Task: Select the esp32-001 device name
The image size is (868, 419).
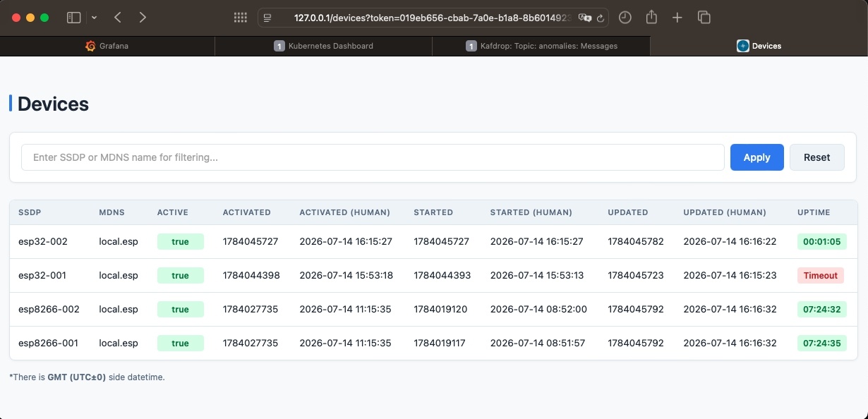Action: click(42, 275)
